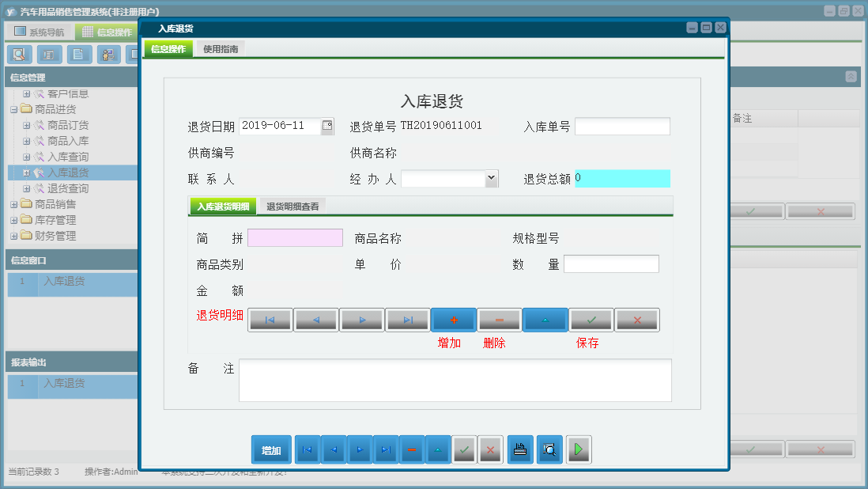Click the document icon in main toolbar

pos(79,55)
